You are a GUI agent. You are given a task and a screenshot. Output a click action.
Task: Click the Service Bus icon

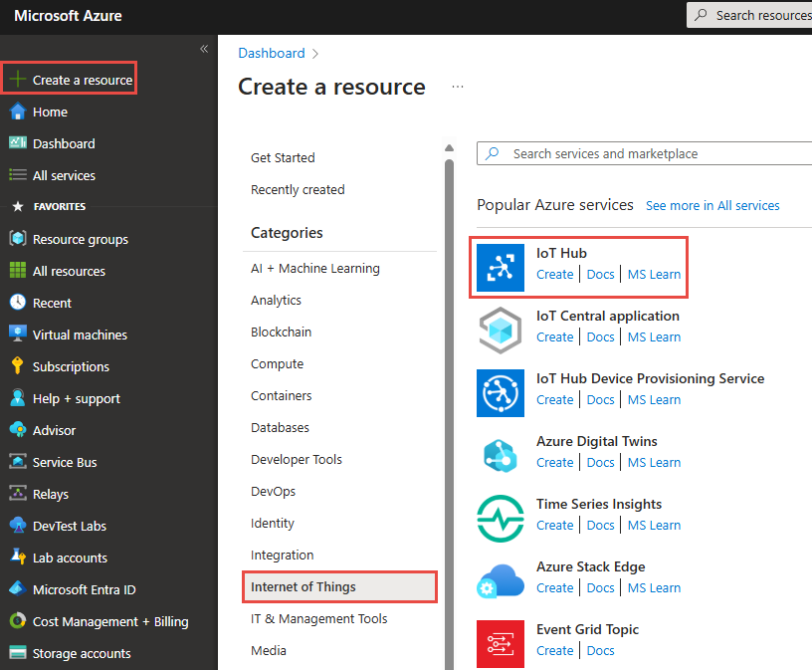tap(18, 461)
